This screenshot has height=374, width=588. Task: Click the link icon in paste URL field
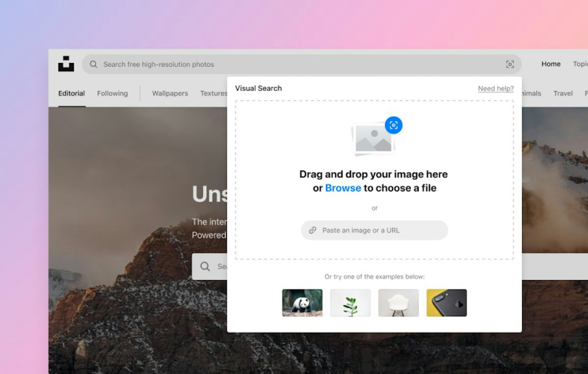pos(313,230)
